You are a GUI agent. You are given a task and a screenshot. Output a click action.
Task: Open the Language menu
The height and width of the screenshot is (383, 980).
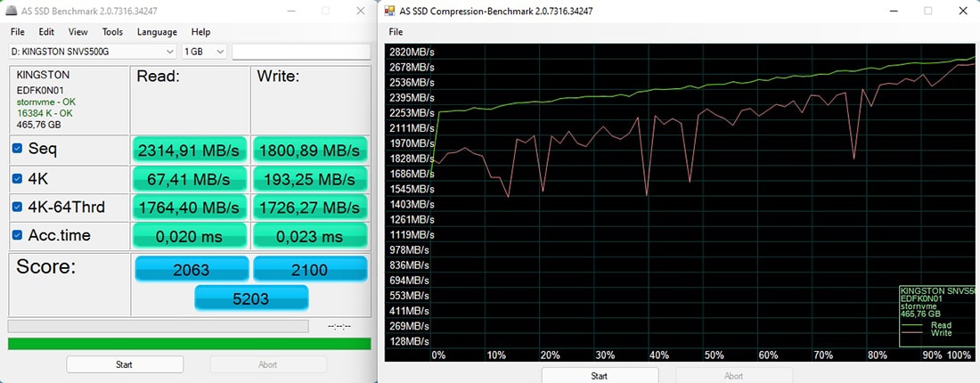[157, 32]
